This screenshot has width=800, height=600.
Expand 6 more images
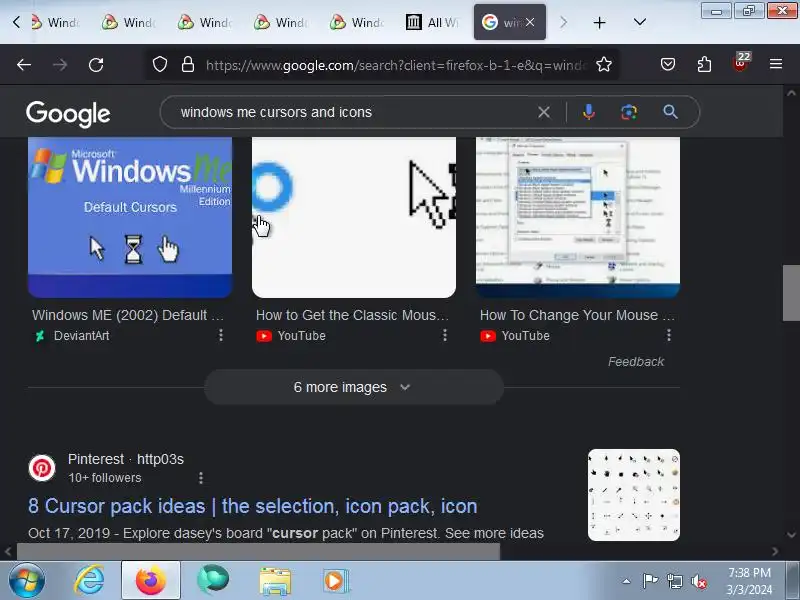coord(354,387)
